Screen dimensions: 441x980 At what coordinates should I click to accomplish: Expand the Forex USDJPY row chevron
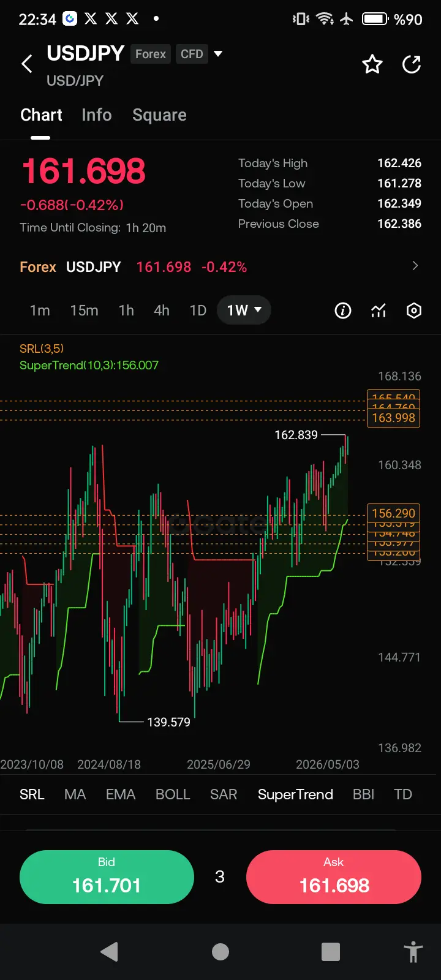point(415,266)
